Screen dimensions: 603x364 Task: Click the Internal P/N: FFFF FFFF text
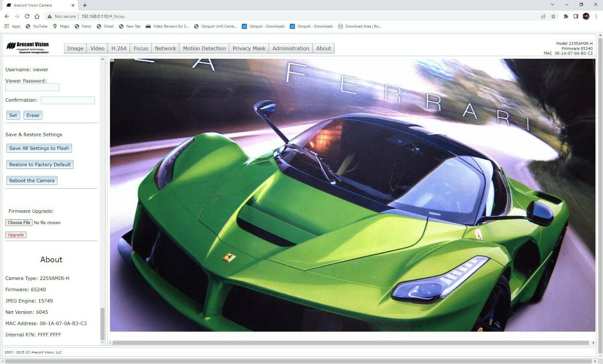(x=33, y=335)
